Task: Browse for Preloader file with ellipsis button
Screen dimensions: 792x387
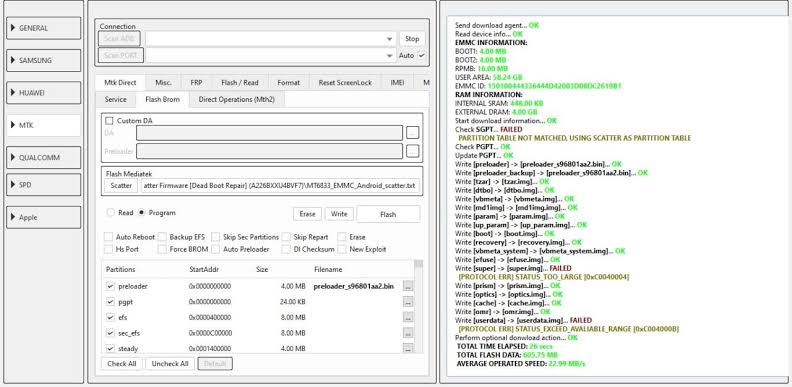Action: point(413,151)
